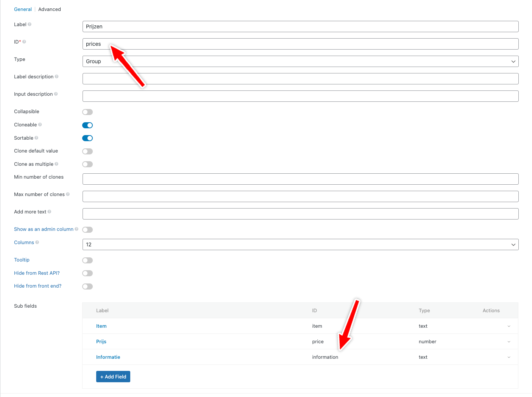Enable the Collapsible toggle
The height and width of the screenshot is (397, 532).
click(x=87, y=112)
